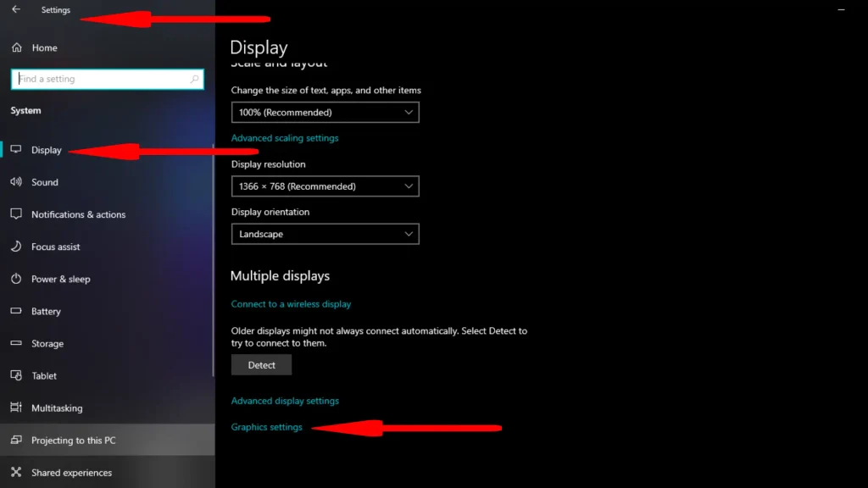Open Advanced scaling settings link
Viewport: 868px width, 488px height.
[285, 138]
